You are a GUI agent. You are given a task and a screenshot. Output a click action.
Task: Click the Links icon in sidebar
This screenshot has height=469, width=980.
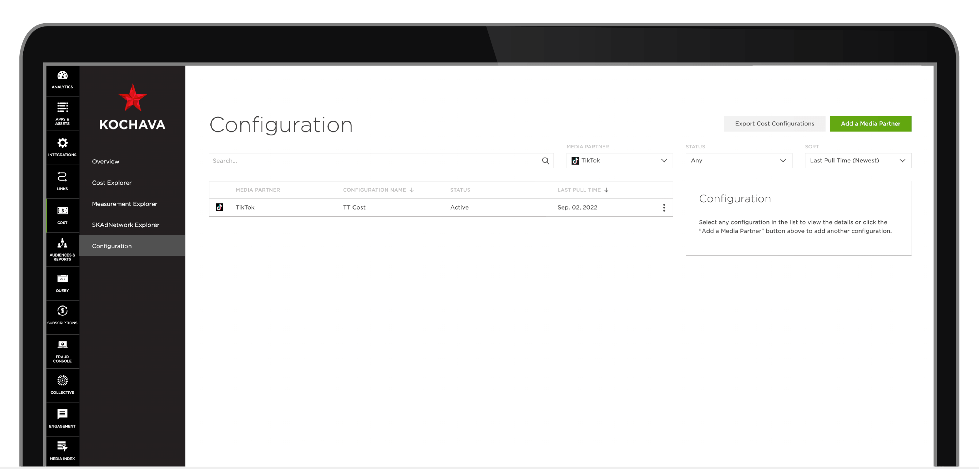[x=62, y=181]
